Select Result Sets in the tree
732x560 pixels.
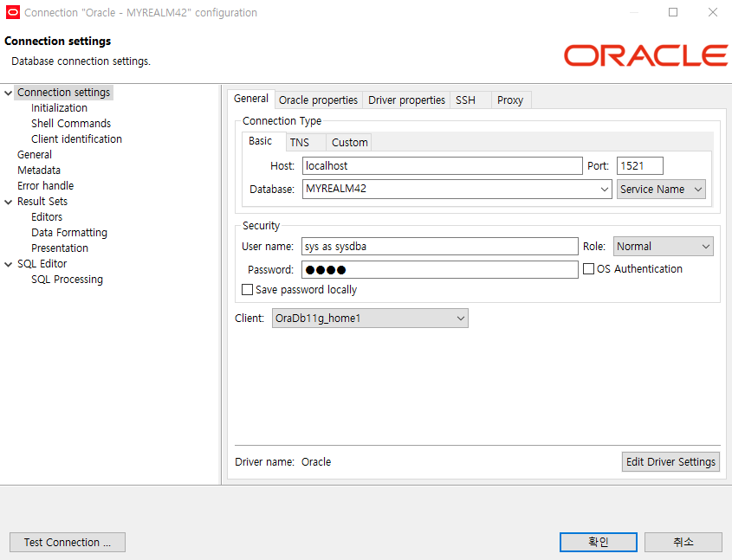(42, 202)
